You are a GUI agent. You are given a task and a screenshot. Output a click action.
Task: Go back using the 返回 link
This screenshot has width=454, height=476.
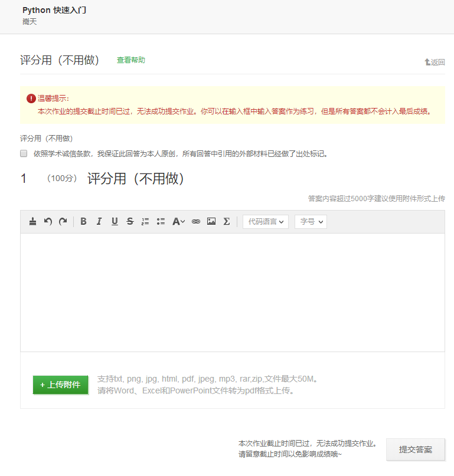pos(435,62)
